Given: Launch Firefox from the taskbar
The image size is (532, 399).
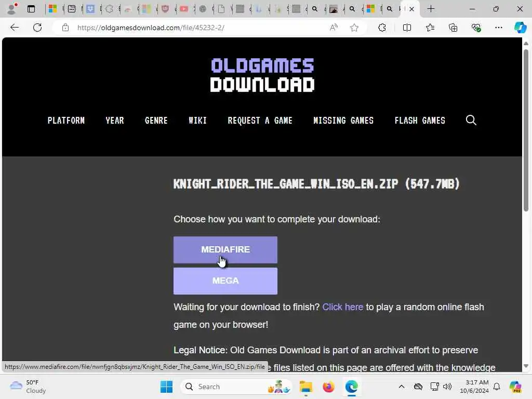Looking at the screenshot, I should (328, 387).
